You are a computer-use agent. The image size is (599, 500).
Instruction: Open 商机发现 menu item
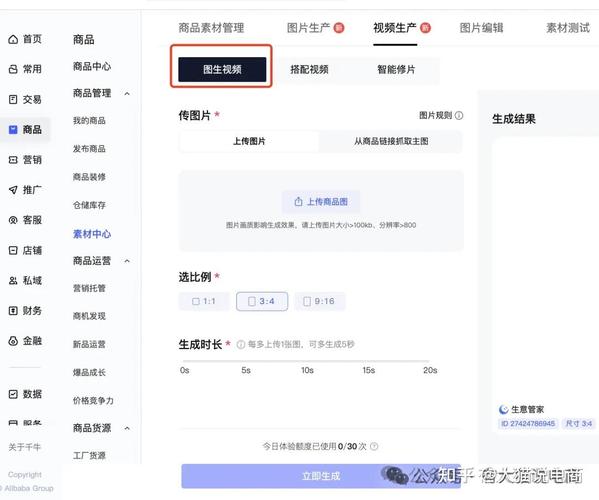89,316
